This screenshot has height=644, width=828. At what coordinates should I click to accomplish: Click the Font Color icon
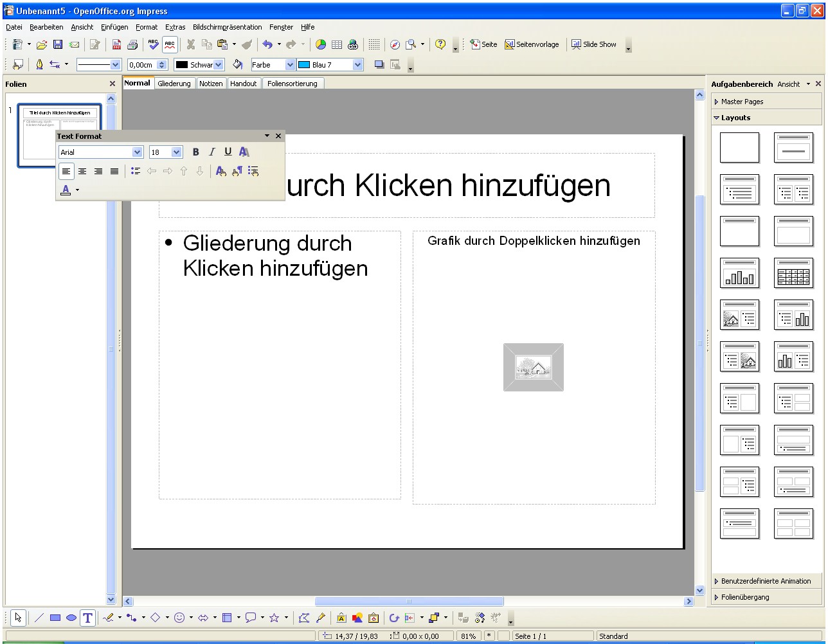click(x=66, y=190)
